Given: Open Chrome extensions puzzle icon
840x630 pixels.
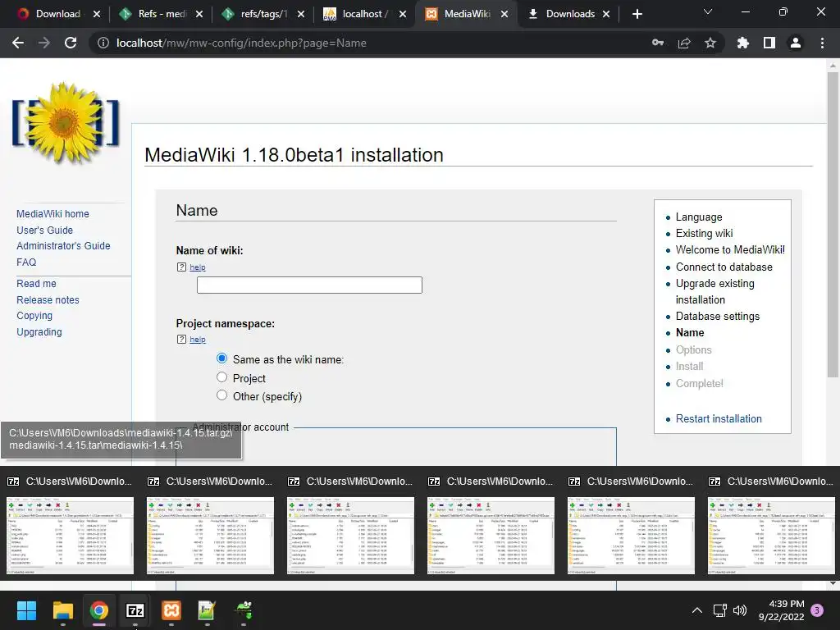Looking at the screenshot, I should pos(743,43).
